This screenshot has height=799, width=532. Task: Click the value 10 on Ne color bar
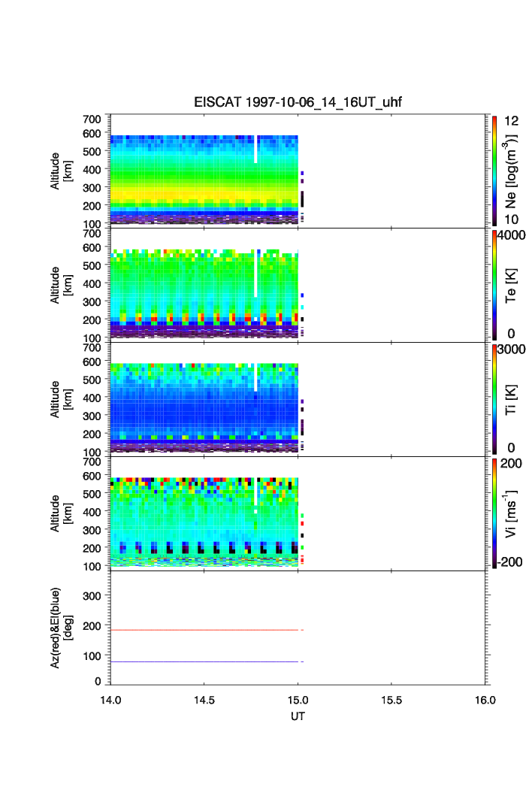point(511,219)
